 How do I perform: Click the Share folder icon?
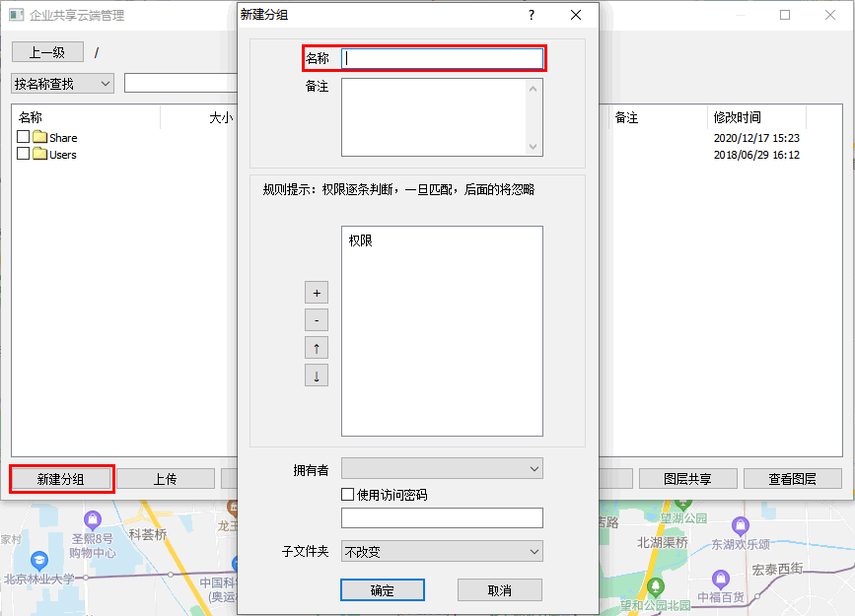tap(40, 137)
